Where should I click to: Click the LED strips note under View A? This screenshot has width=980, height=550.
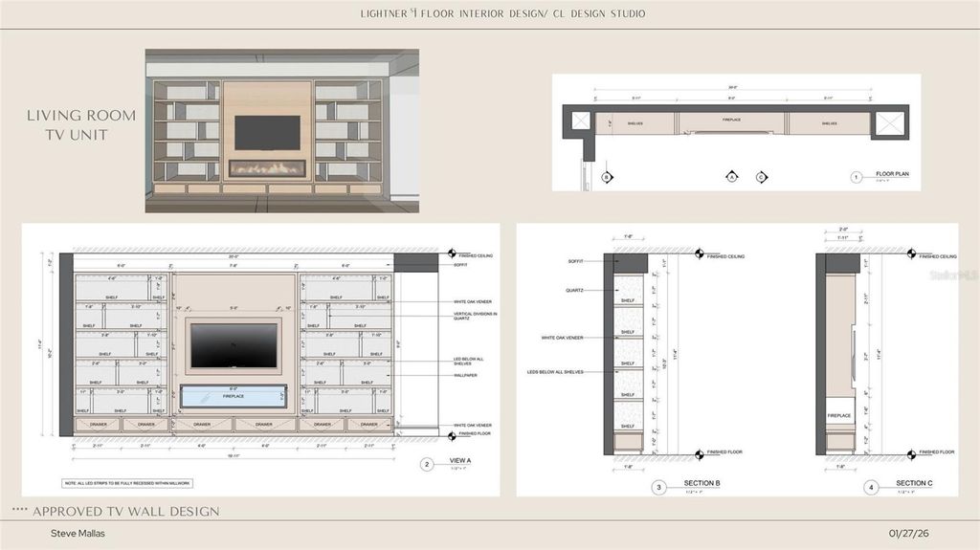[127, 483]
